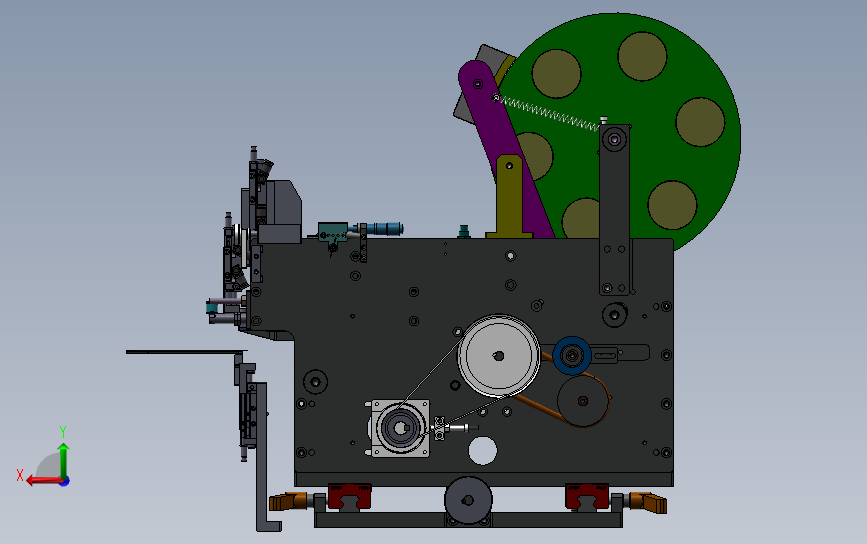Click the red X axis arrow of the orientation triad
The height and width of the screenshot is (544, 867).
(x=43, y=480)
